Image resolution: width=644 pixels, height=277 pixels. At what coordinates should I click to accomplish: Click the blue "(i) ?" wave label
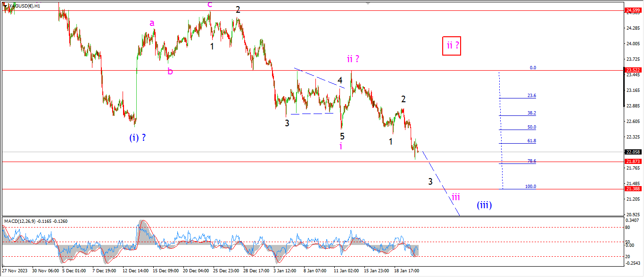pos(138,138)
